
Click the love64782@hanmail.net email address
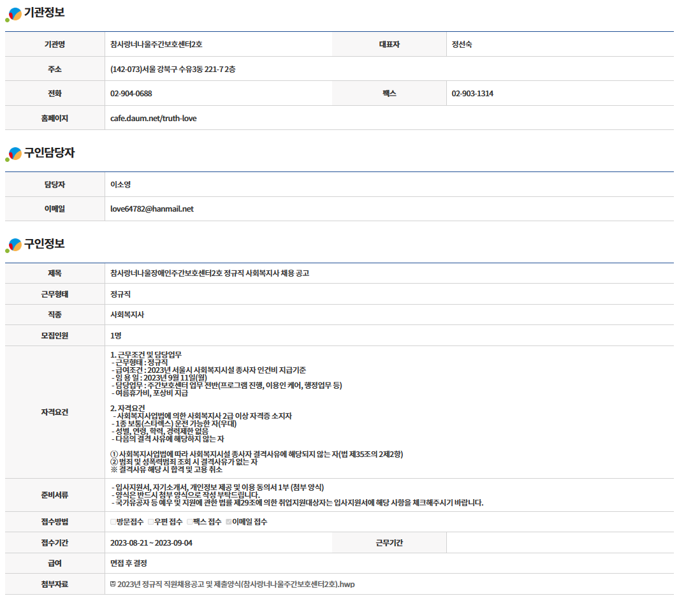[x=152, y=208]
